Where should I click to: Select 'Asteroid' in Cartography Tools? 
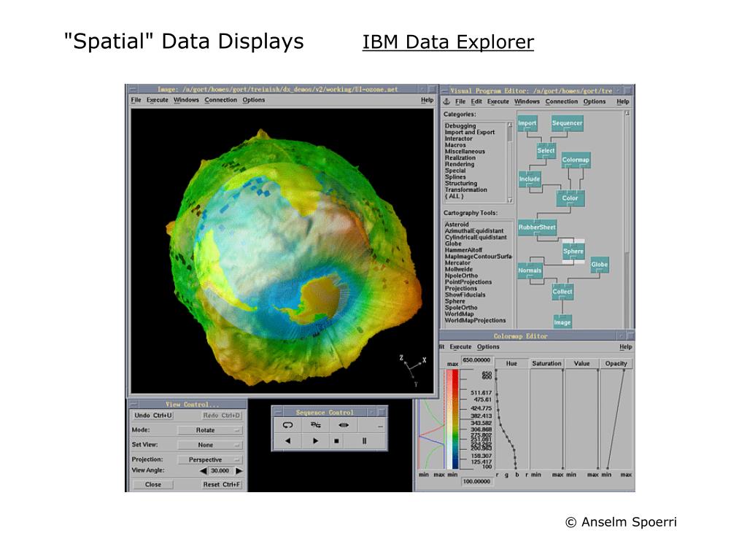457,225
